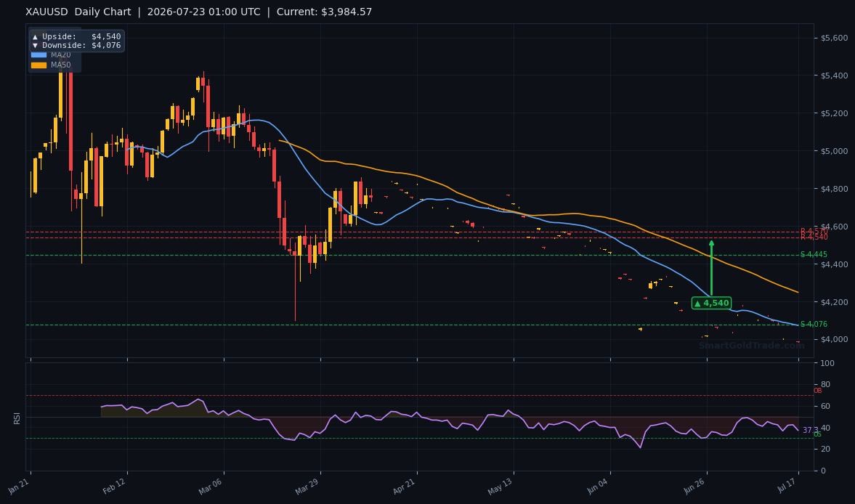Click the $4,200 price axis label
The width and height of the screenshot is (855, 504).
834,302
